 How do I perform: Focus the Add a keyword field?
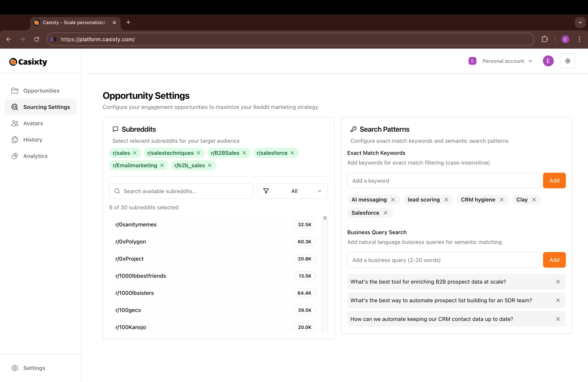(x=443, y=181)
